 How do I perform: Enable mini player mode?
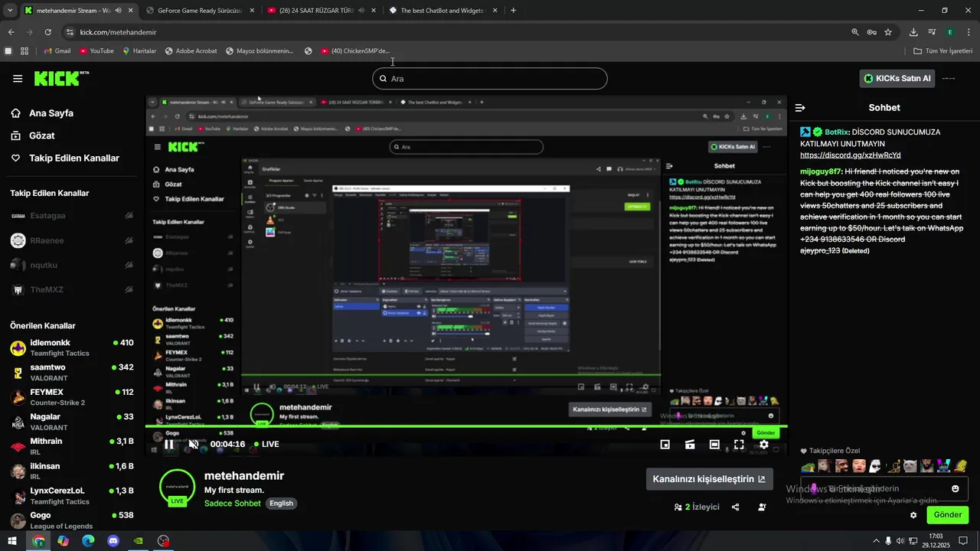click(665, 444)
